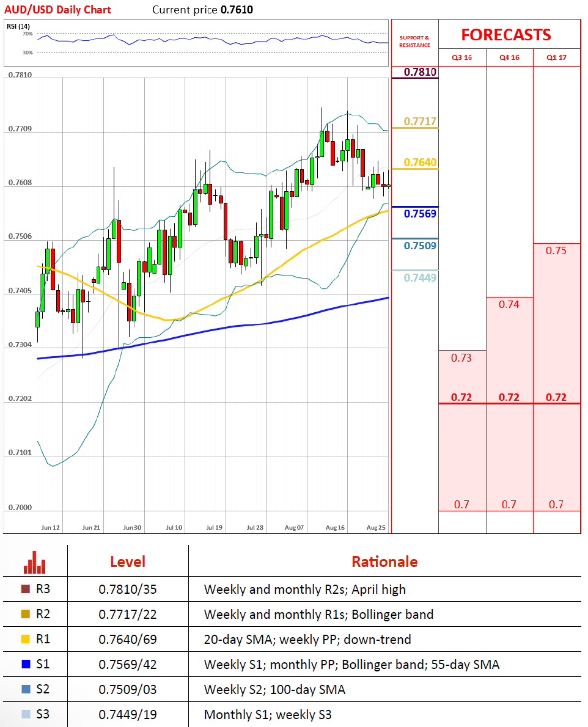Click the bold 0.72 value under Q1 17
This screenshot has height=727, width=588.
(x=556, y=397)
